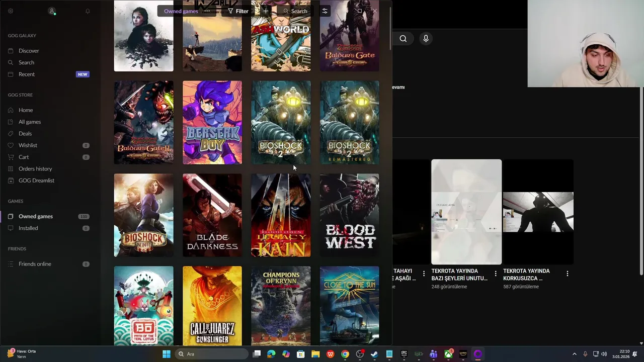This screenshot has width=644, height=362.
Task: Open the Xbox app on taskbar
Action: click(448, 354)
